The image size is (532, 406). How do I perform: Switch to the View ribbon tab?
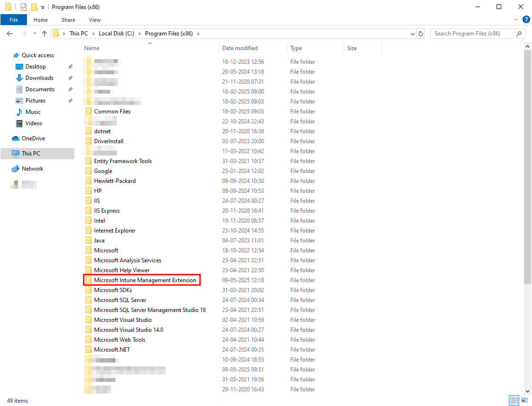[95, 20]
